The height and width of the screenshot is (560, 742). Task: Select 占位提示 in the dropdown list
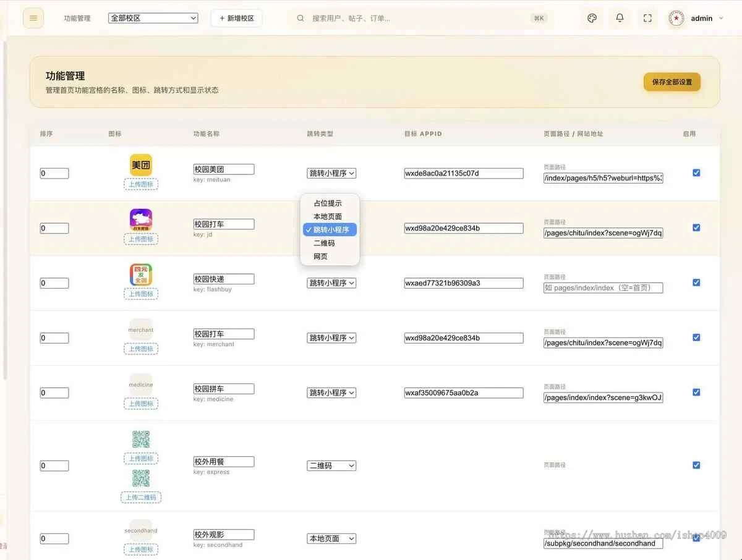click(x=330, y=203)
